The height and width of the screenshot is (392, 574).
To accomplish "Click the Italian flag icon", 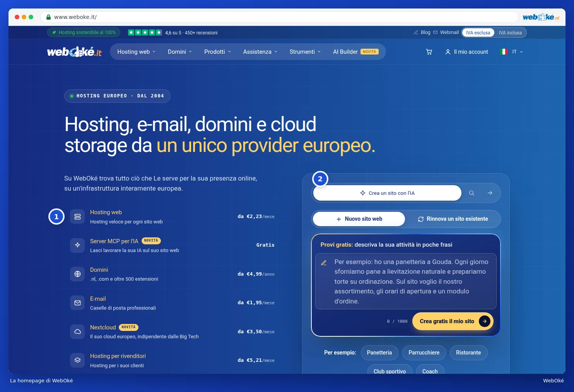I will coord(504,52).
